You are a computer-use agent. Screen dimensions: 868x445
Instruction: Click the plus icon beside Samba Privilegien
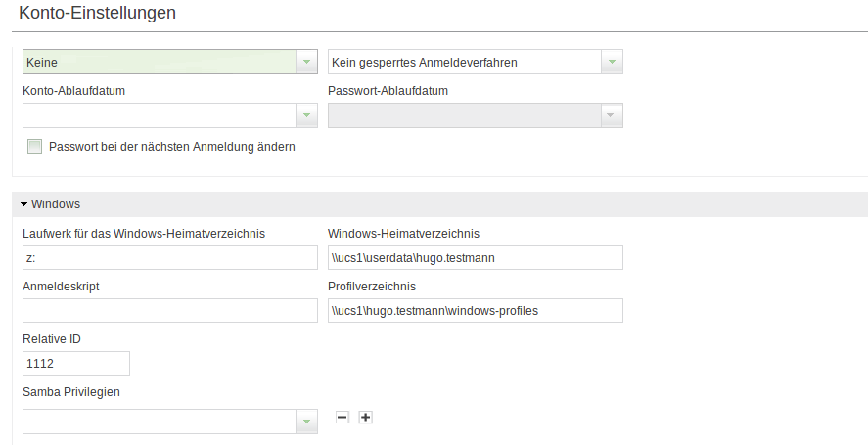coord(365,418)
